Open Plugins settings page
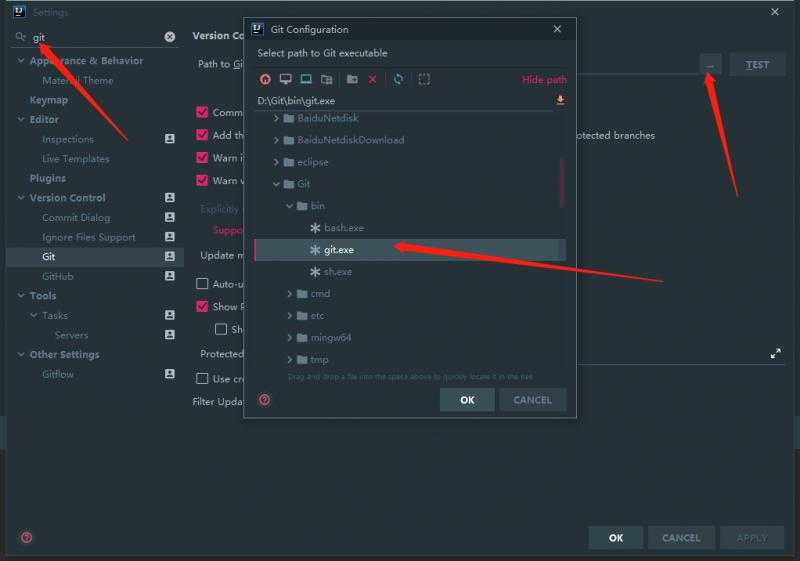The height and width of the screenshot is (561, 800). point(47,178)
